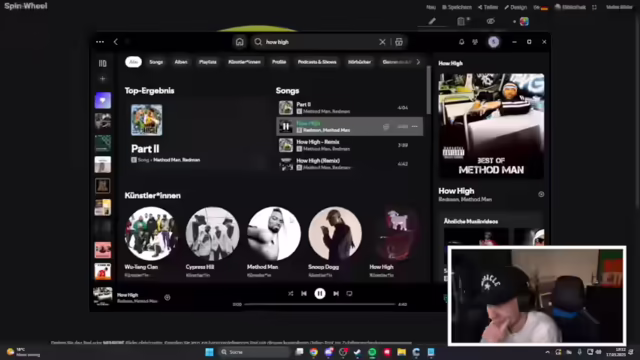Clear the 'how high' search query
The image size is (640, 360).
tap(382, 42)
